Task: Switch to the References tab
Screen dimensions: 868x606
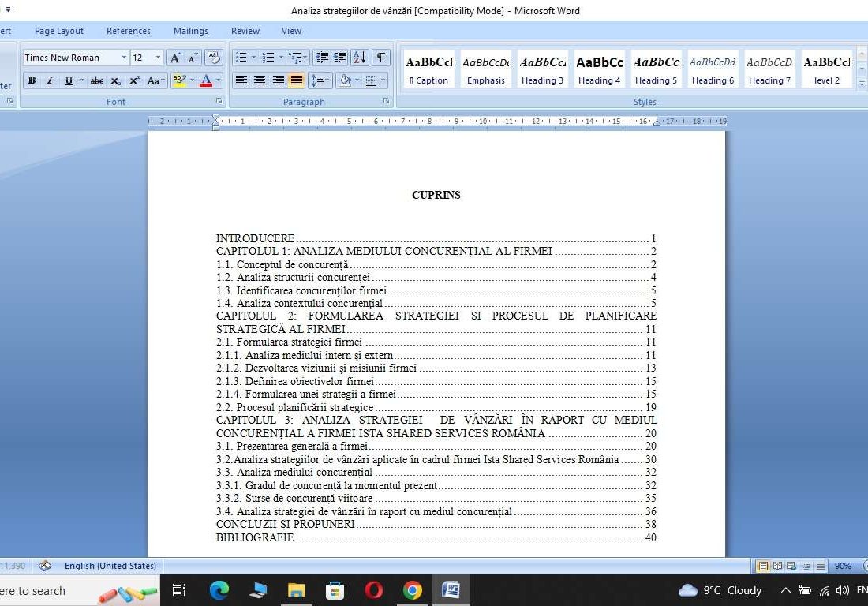Action: 129,31
